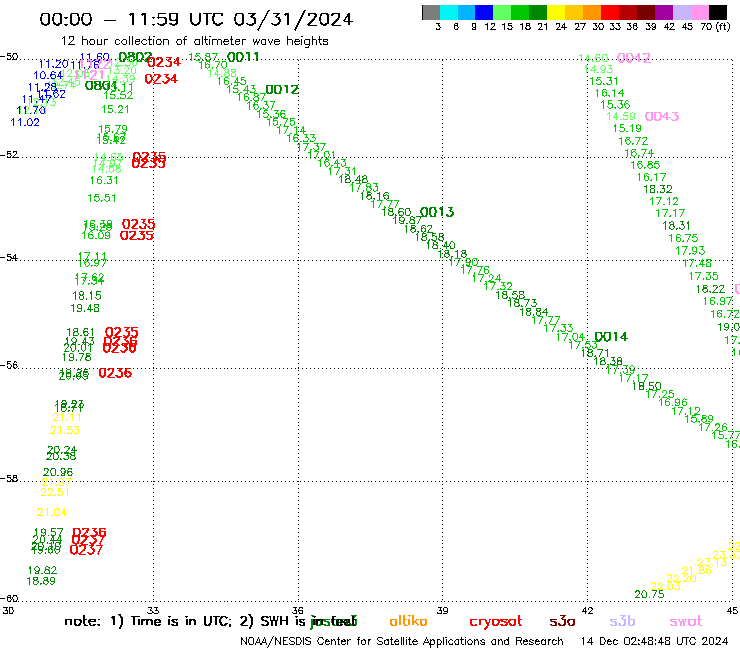
Task: Click the 'cryosat' satellite legend label
Action: (496, 622)
